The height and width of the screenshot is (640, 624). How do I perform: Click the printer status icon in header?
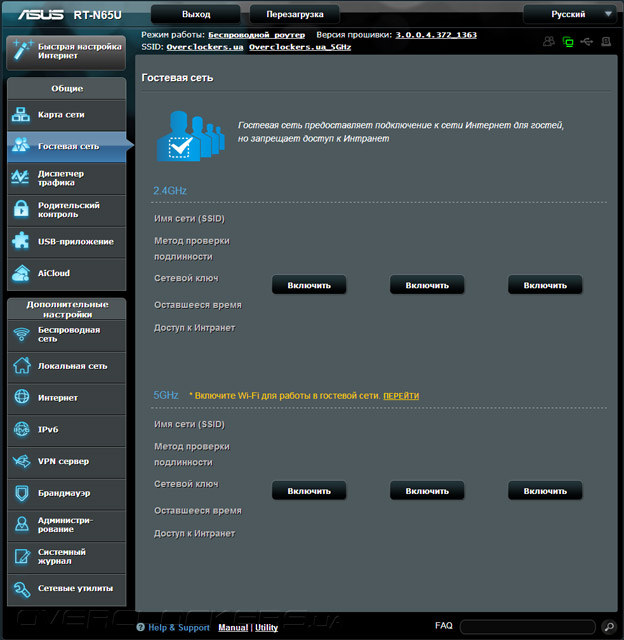(x=606, y=41)
